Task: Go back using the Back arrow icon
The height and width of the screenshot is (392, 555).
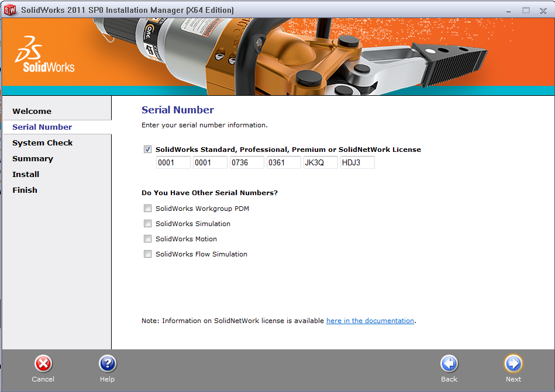Action: coord(449,364)
